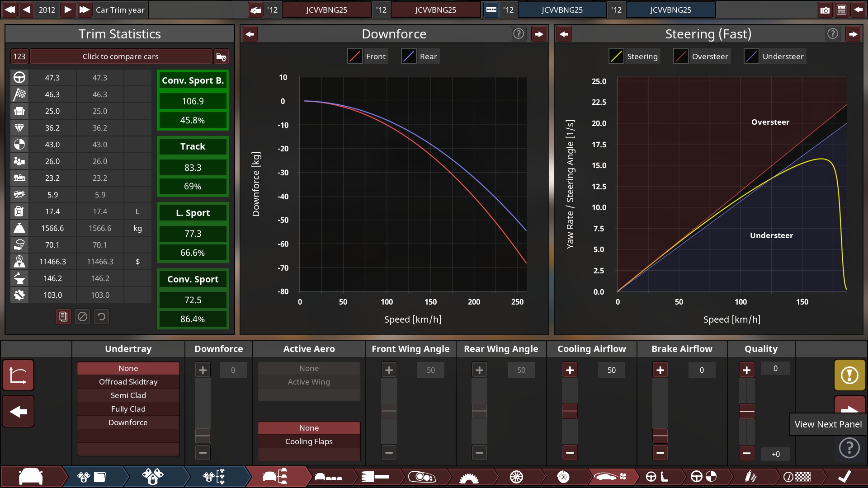Open the notes document icon under statistics
This screenshot has height=488, width=868.
pos(63,317)
